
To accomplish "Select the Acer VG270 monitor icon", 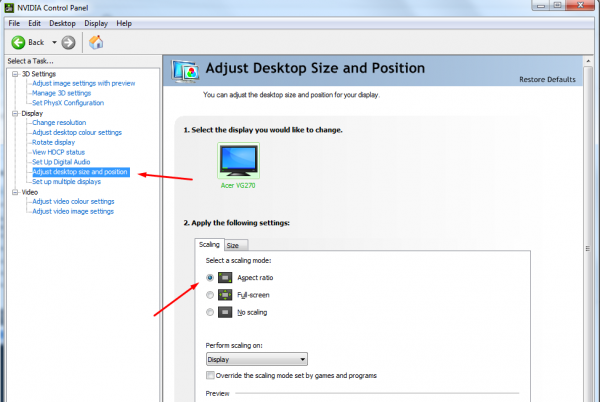I will [239, 160].
